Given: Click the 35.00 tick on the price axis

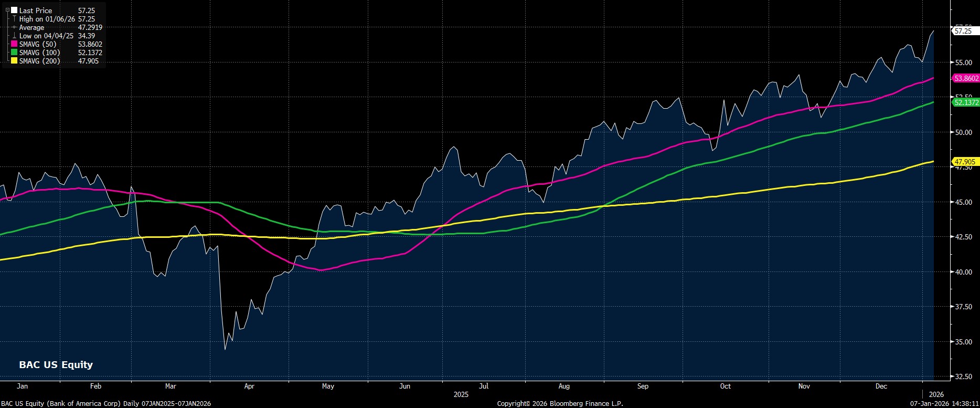Looking at the screenshot, I should 964,342.
